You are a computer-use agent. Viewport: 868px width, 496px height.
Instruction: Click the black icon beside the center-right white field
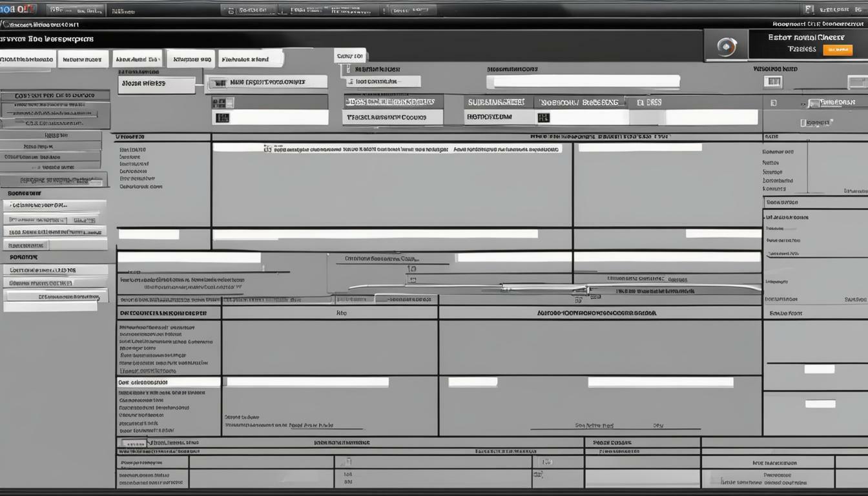543,118
